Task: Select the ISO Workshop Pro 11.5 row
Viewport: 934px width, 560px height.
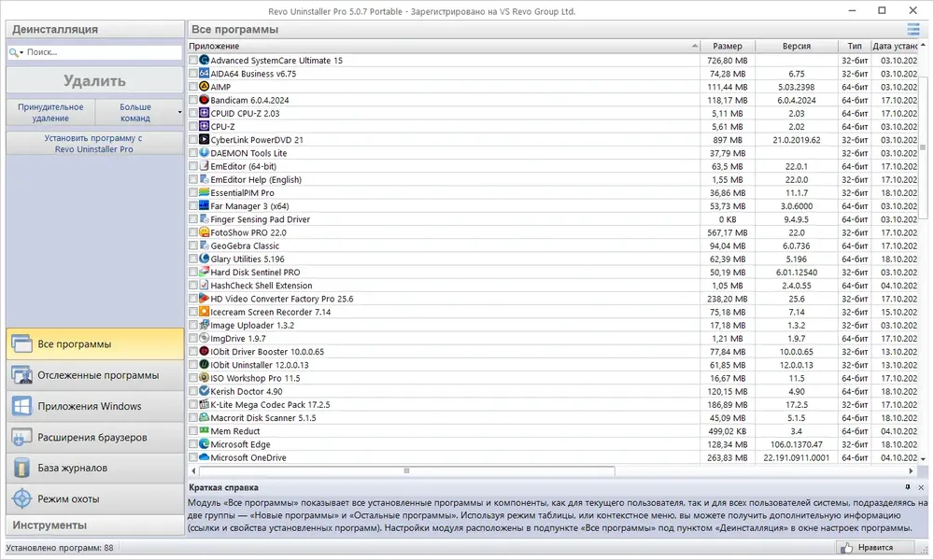Action: pos(553,378)
